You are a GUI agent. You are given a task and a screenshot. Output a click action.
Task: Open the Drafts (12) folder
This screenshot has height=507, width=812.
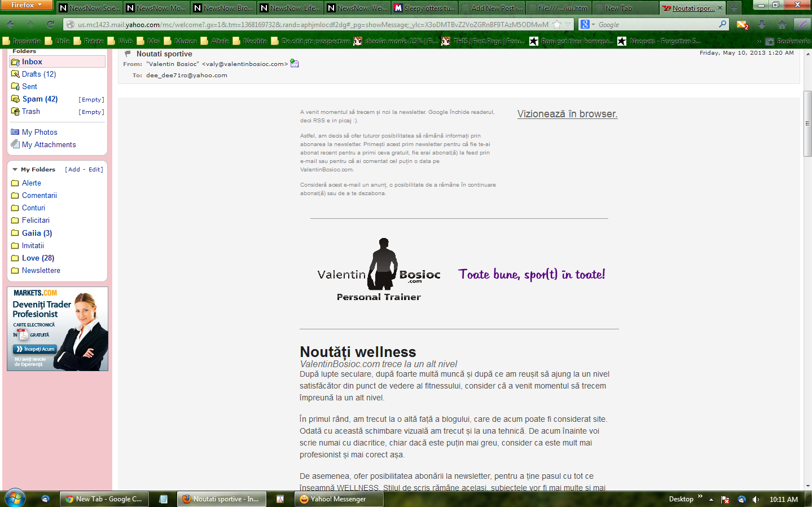(x=39, y=74)
